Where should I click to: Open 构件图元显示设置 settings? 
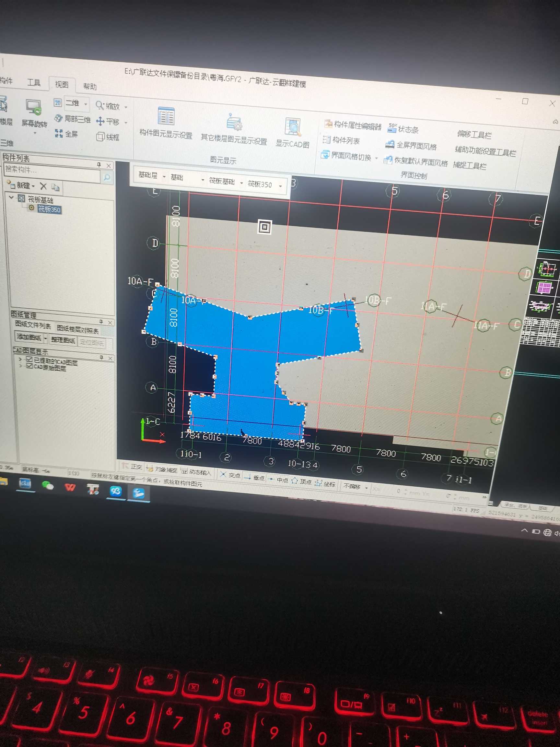166,123
